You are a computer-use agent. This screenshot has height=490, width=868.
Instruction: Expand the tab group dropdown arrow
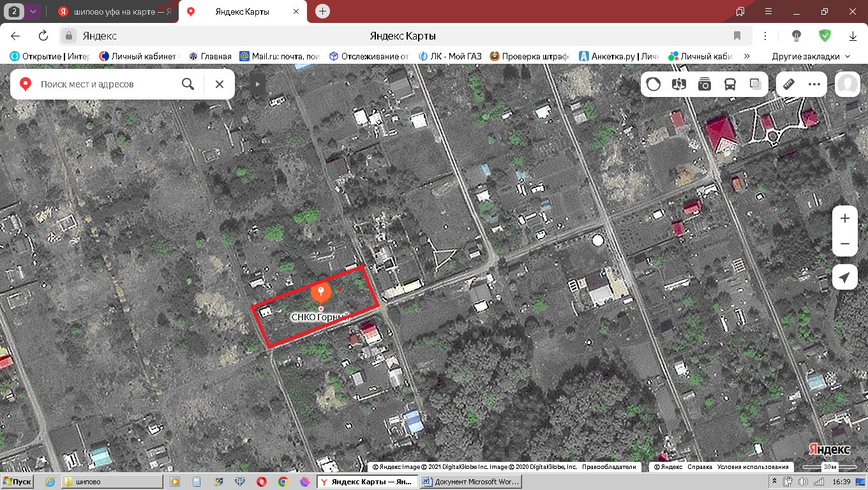click(33, 11)
